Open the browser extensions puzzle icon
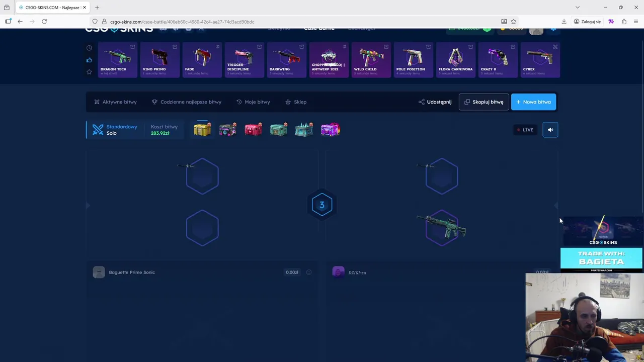This screenshot has width=644, height=362. coord(624,22)
